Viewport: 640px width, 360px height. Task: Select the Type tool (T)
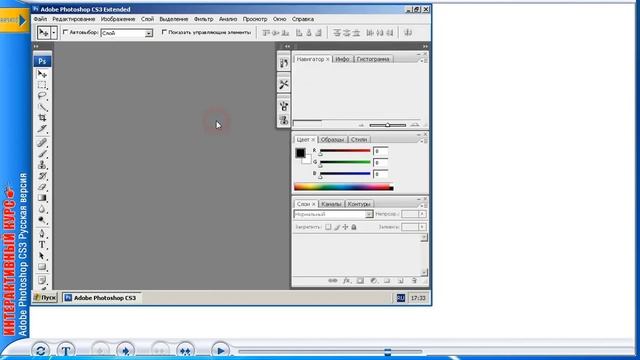pyautogui.click(x=42, y=245)
